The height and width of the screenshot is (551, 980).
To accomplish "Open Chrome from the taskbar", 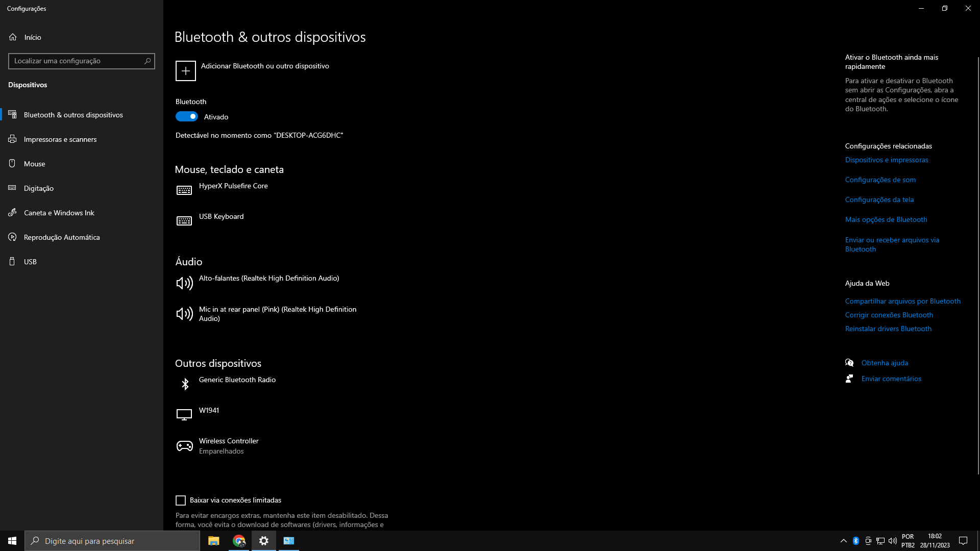I will [239, 541].
